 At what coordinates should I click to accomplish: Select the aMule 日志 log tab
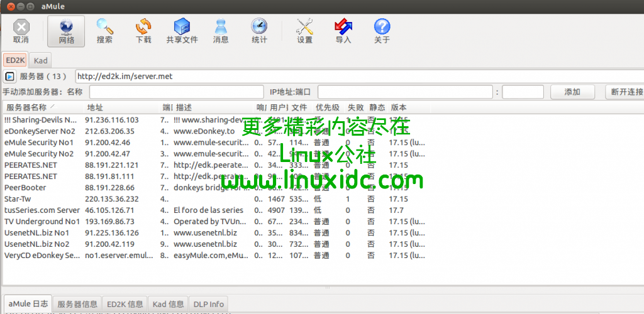click(28, 304)
